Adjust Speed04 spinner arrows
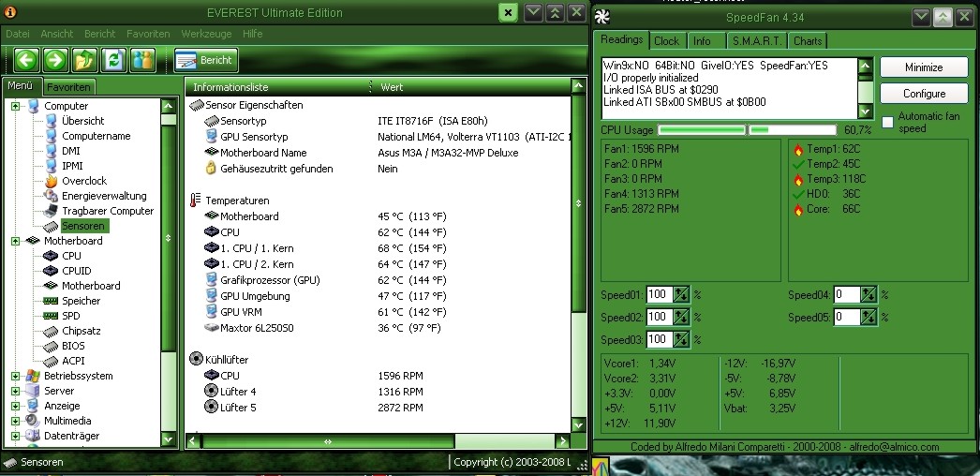Viewport: 980px width, 476px height. point(869,295)
